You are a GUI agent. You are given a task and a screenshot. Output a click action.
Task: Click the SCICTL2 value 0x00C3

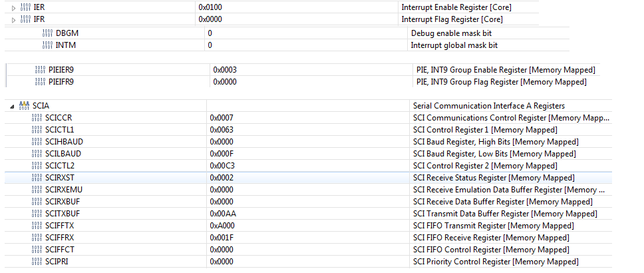coord(222,166)
